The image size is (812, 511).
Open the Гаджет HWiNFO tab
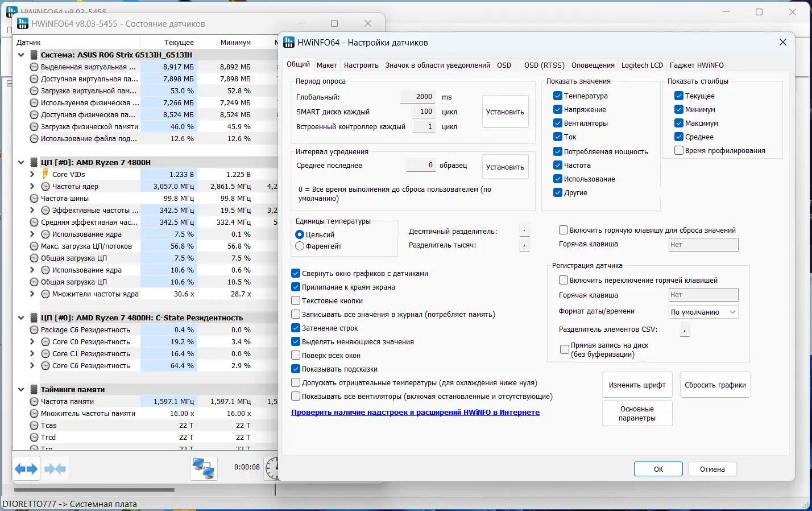(697, 65)
